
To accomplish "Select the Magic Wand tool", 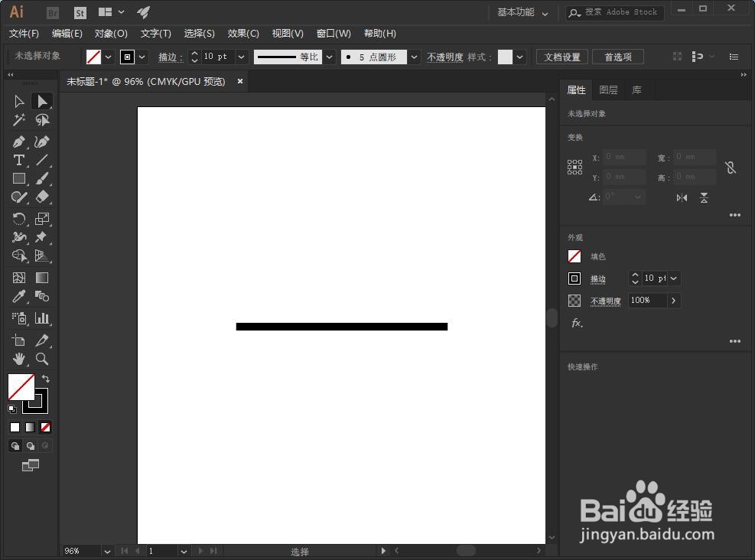I will coord(19,120).
